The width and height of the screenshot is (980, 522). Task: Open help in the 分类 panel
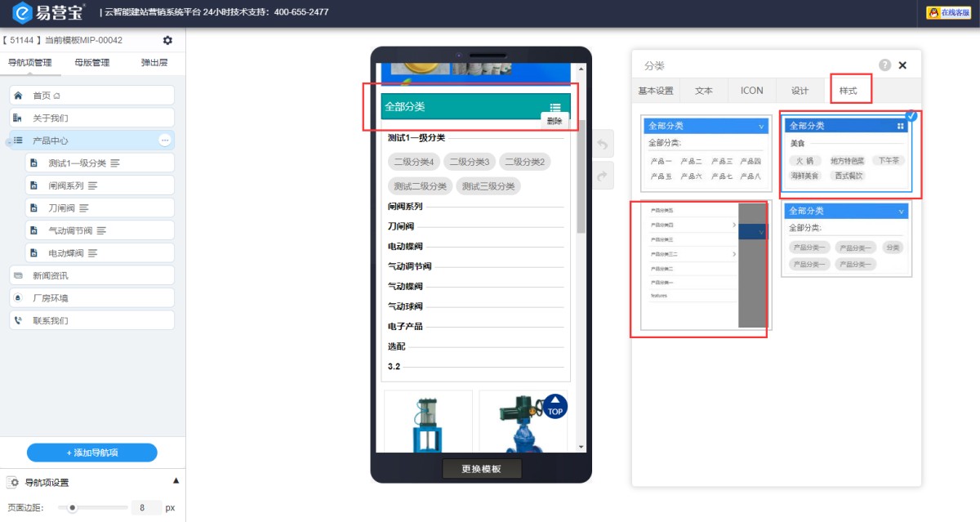click(884, 65)
